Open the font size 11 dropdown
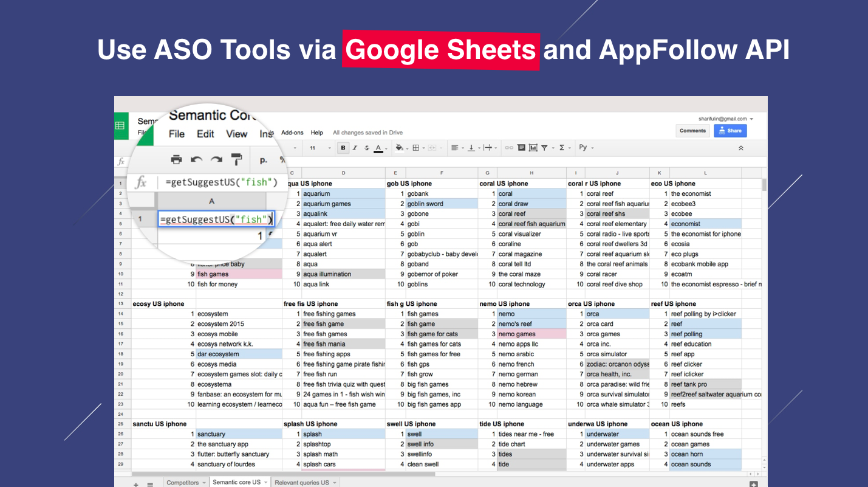Viewport: 868px width, 487px height. [321, 148]
